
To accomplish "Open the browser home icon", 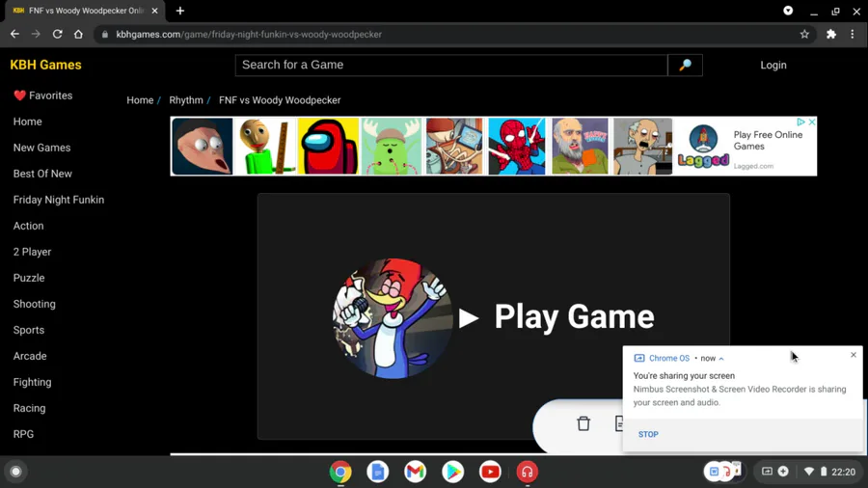I will tap(79, 35).
